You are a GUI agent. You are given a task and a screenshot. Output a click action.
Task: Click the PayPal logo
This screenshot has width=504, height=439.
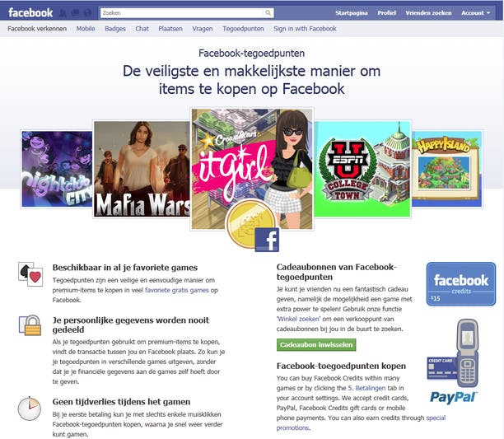[453, 398]
